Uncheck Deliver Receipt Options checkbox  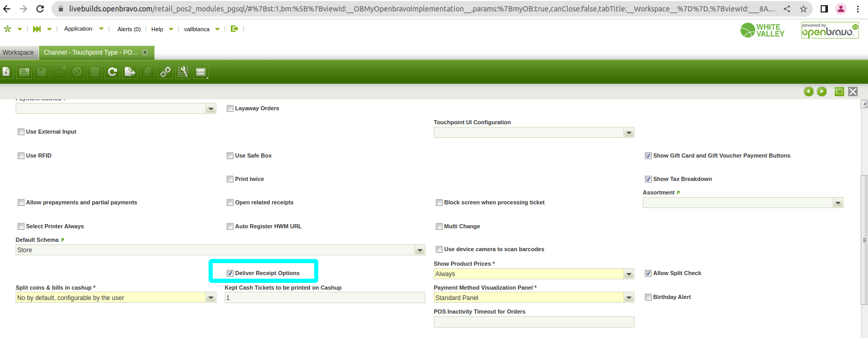[230, 273]
